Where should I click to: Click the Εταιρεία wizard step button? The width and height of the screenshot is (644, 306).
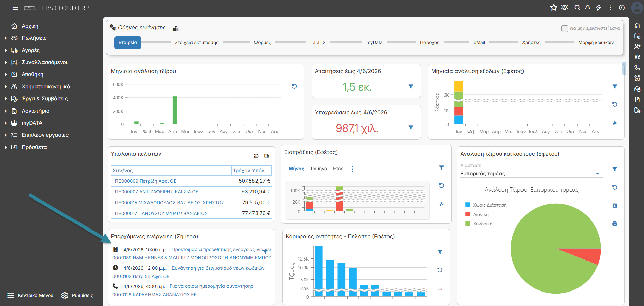(x=128, y=43)
